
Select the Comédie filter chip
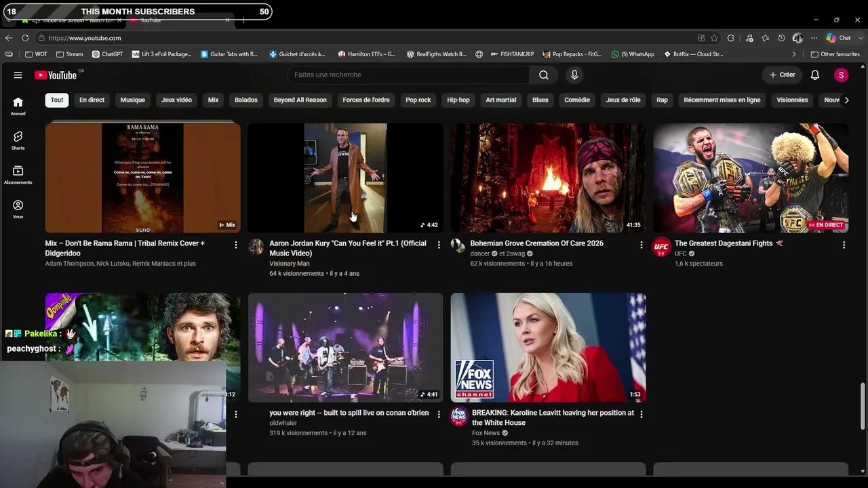tap(577, 100)
